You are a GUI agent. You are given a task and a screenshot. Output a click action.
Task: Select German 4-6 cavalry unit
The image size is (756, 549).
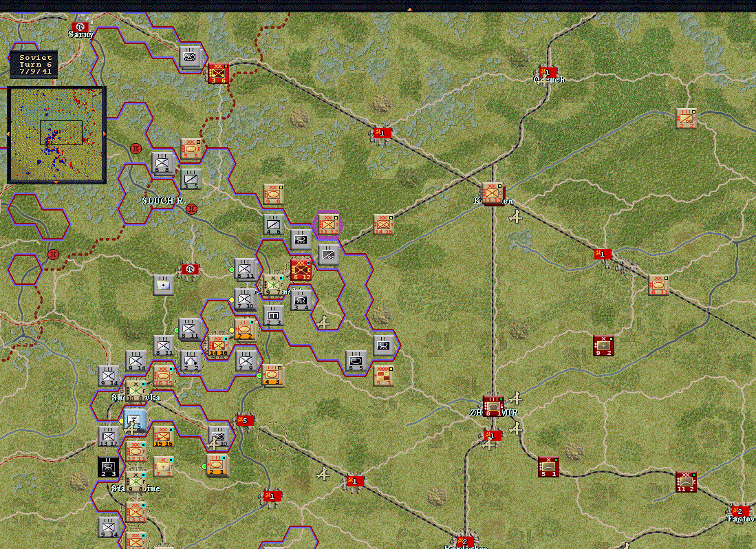pos(273,224)
